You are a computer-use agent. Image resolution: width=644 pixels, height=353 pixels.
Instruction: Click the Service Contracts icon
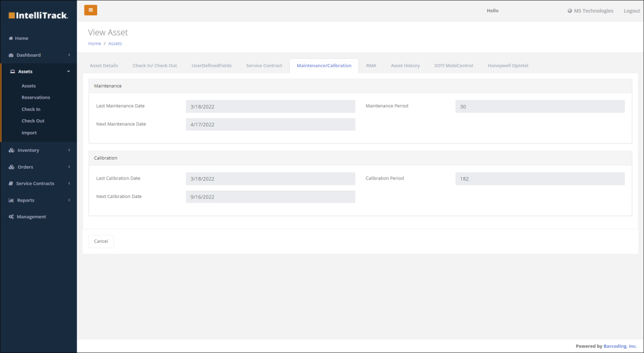point(11,183)
